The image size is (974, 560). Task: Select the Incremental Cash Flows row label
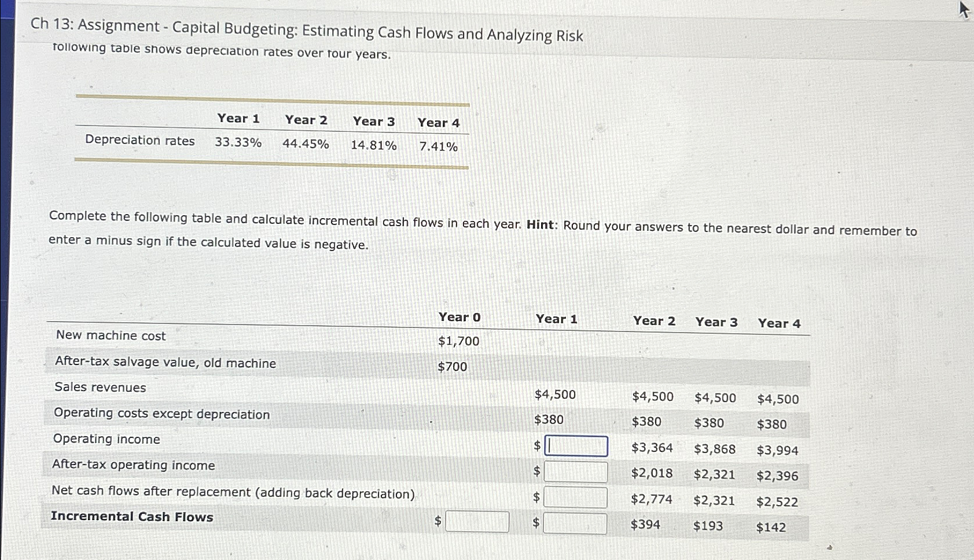pyautogui.click(x=131, y=517)
